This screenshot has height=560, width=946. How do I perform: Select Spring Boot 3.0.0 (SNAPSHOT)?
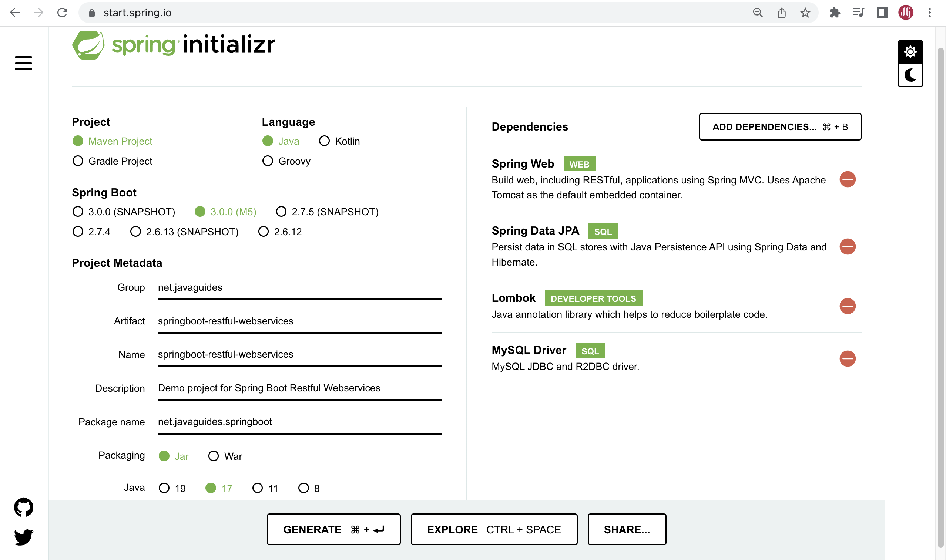click(x=124, y=212)
